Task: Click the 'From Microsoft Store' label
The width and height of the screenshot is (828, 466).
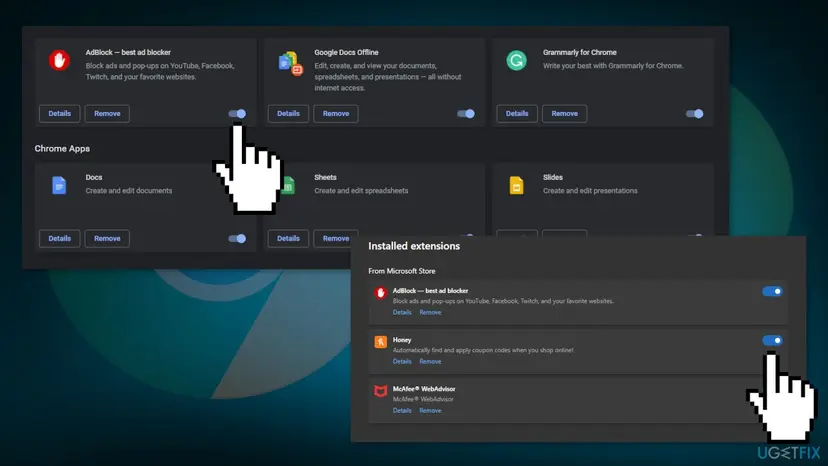Action: tap(402, 271)
